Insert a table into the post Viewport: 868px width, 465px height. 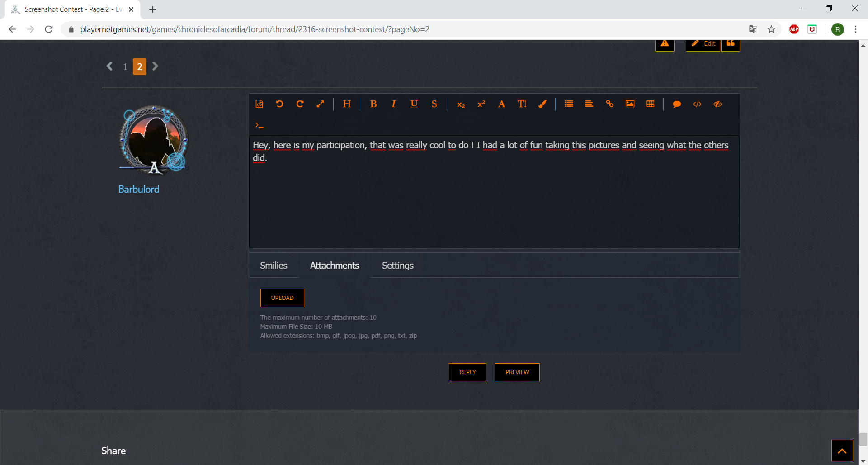(x=650, y=104)
